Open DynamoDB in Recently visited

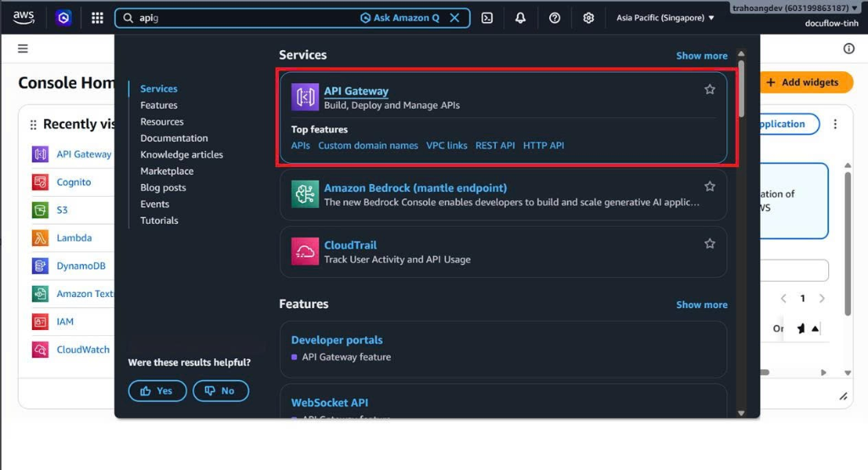[x=81, y=266]
